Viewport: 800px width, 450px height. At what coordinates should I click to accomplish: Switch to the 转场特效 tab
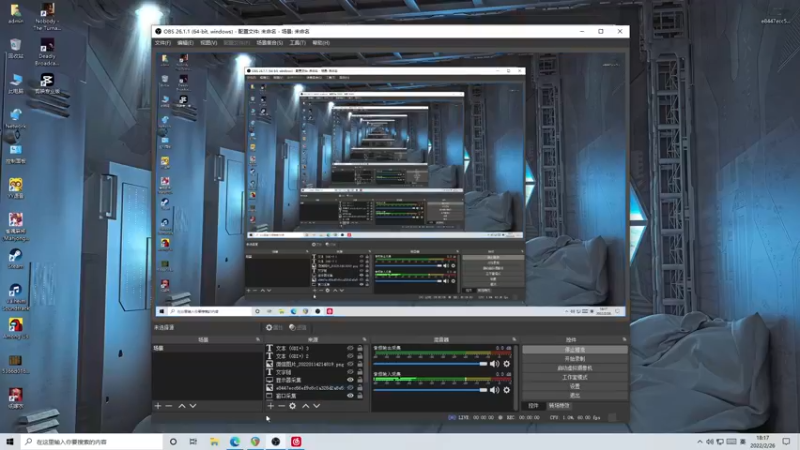click(559, 406)
